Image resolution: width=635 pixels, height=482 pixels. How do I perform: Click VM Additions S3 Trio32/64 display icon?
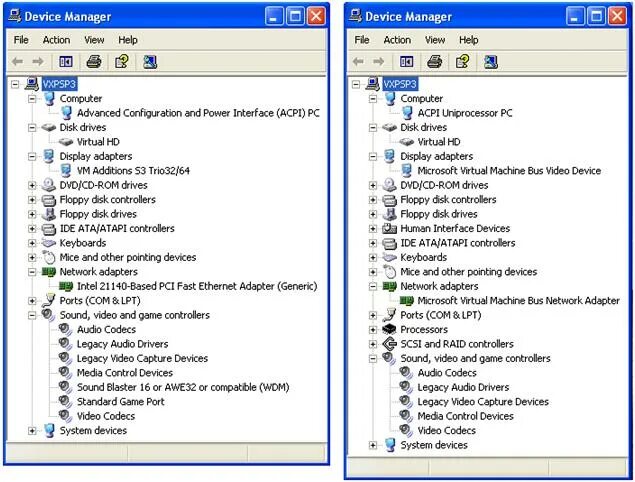(x=66, y=170)
